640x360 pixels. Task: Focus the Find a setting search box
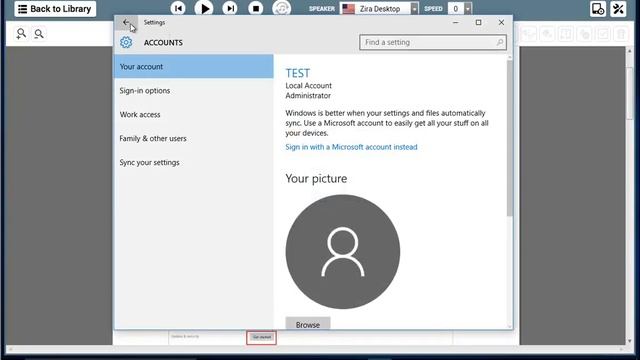tap(433, 42)
